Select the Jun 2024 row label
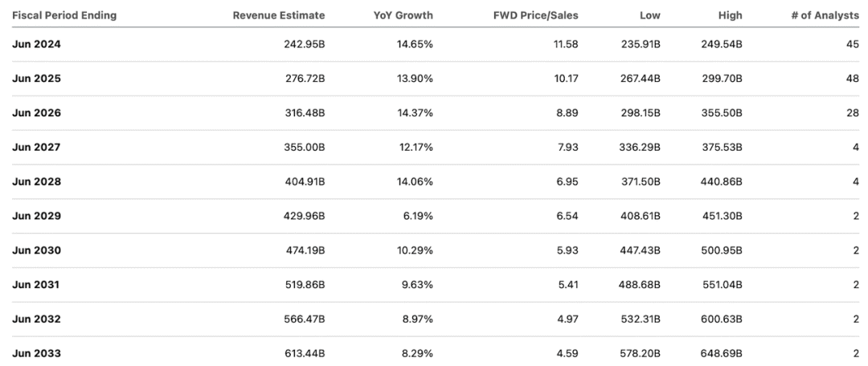 click(x=36, y=45)
